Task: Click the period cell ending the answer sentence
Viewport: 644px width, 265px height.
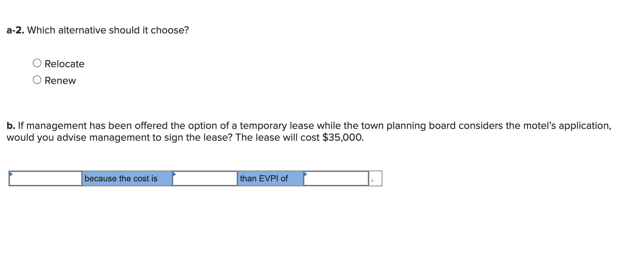Action: point(375,178)
